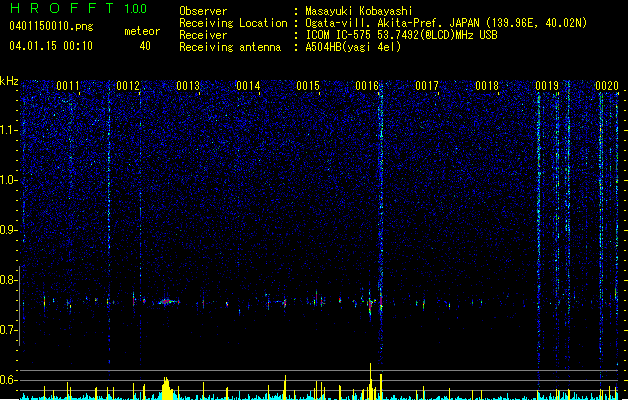Click the 'Receiving Location' label

(x=233, y=23)
